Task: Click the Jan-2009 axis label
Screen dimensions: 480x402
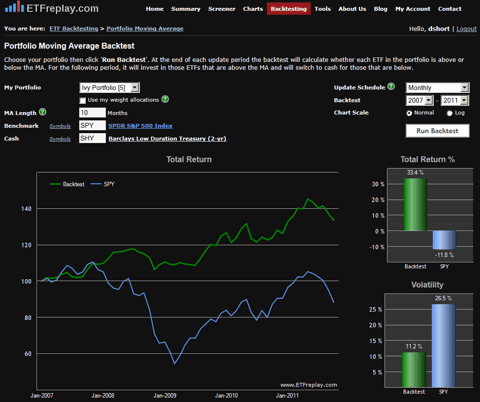Action: click(165, 396)
